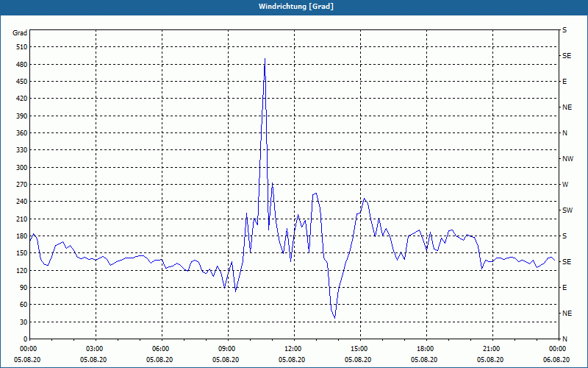Click the highest peak of the blue line
Image resolution: width=588 pixels, height=368 pixels.
(265, 59)
